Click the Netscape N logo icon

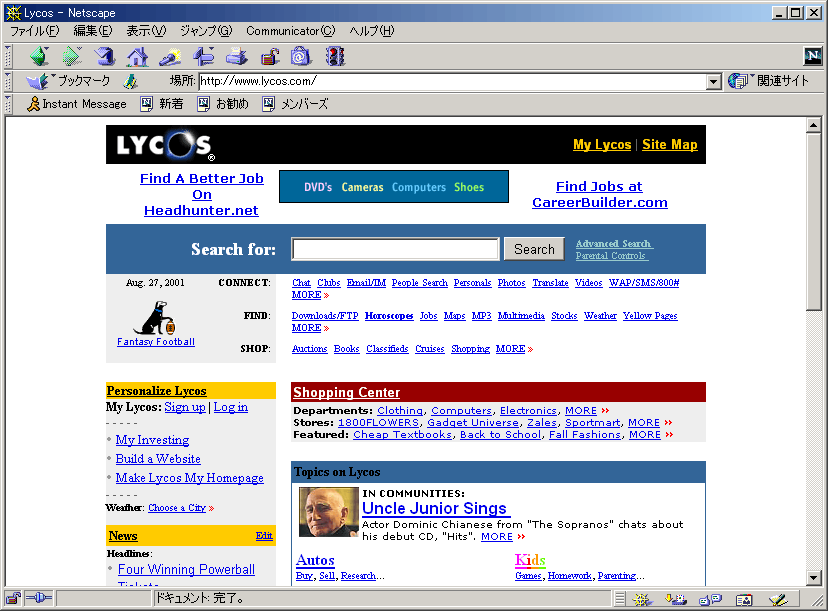click(812, 55)
